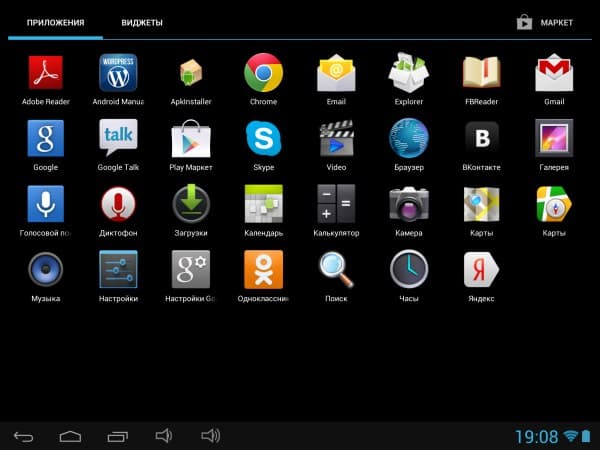Click the battery status indicator
This screenshot has height=450, width=600.
pyautogui.click(x=586, y=436)
